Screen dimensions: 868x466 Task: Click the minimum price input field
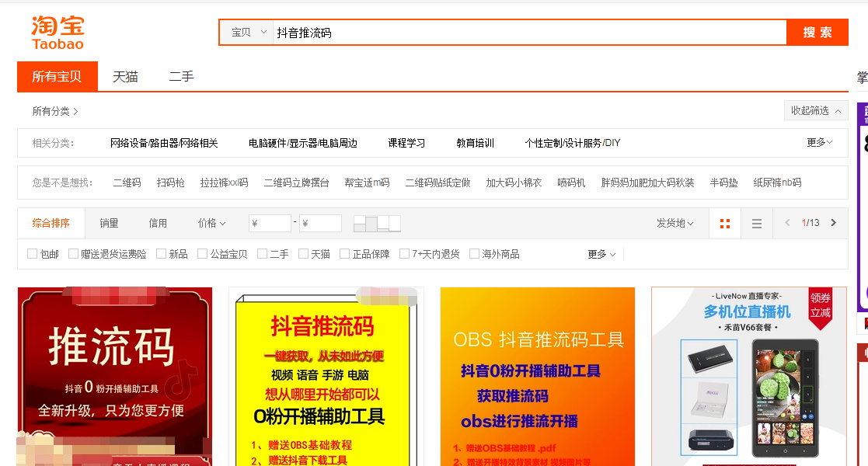(x=270, y=223)
